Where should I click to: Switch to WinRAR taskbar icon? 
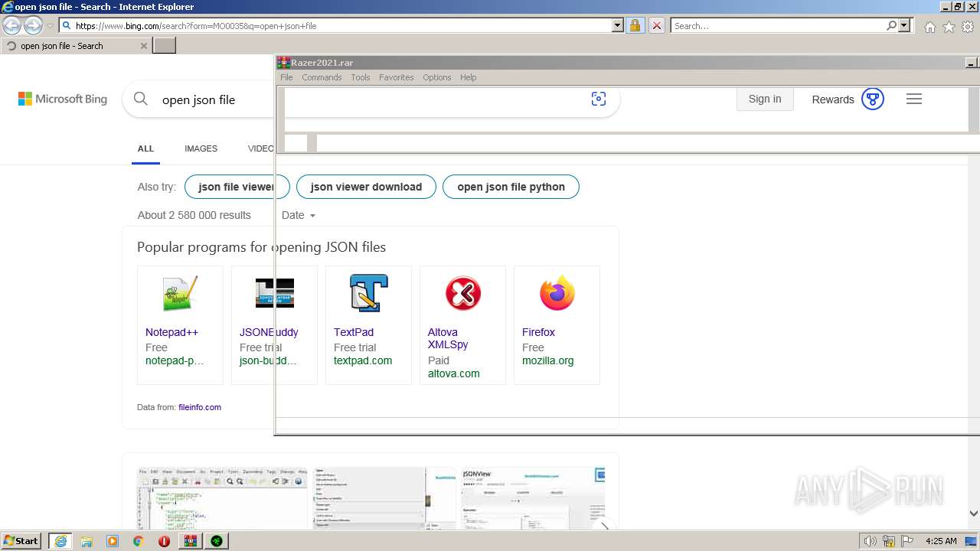(x=191, y=541)
